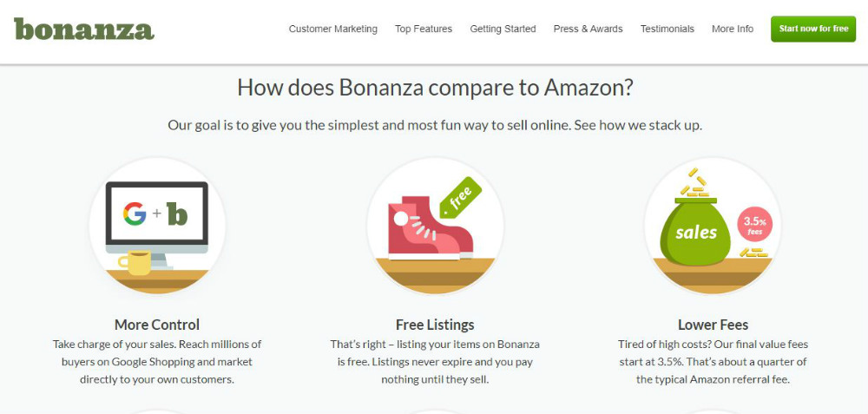View the Testimonials page
Image resolution: width=868 pixels, height=414 pixels.
pos(667,29)
